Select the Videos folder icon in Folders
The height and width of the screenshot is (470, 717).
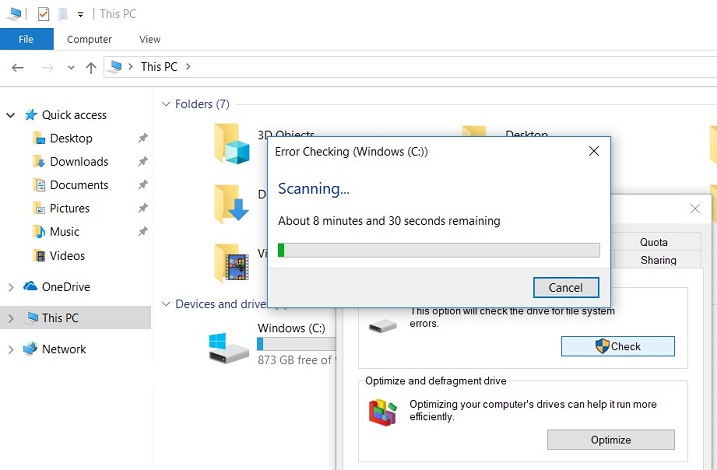[231, 262]
